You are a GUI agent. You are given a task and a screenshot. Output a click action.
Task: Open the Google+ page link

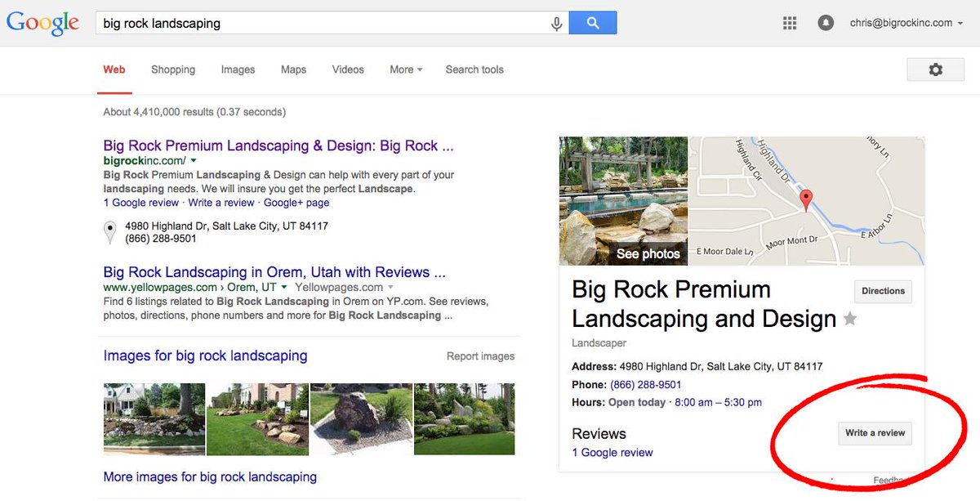296,202
